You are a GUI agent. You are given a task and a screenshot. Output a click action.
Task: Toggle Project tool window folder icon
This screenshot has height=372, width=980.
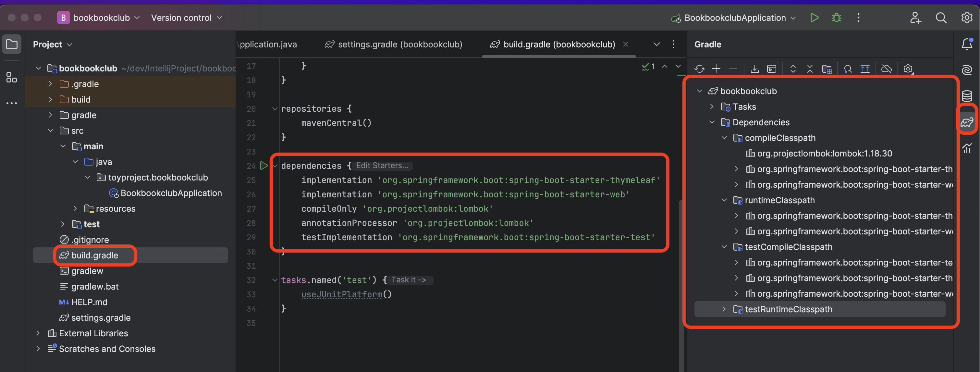[x=12, y=44]
